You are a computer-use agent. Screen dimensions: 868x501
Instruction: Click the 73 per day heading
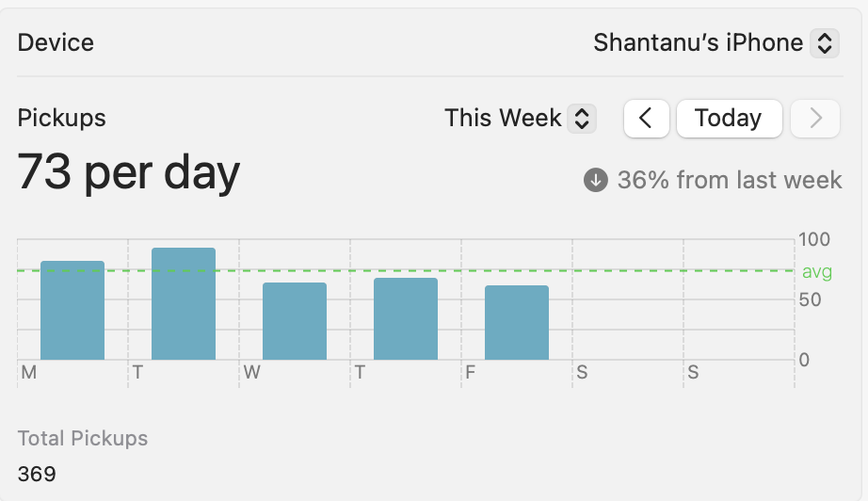(x=128, y=172)
